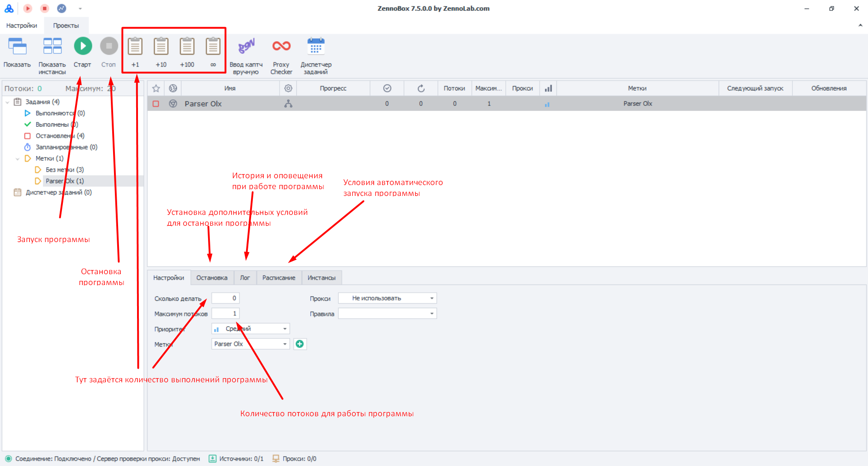Image resolution: width=868 pixels, height=466 pixels.
Task: Click the small stop icon in title bar
Action: coord(44,8)
